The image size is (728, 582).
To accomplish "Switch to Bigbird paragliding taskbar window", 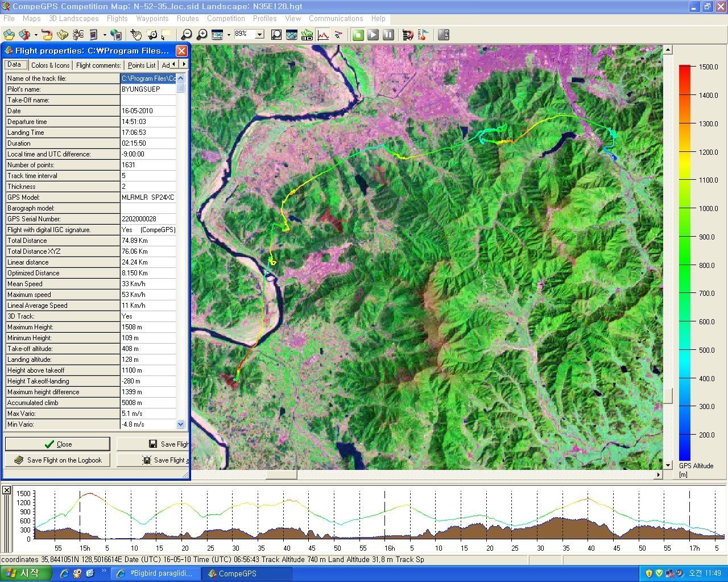I will [156, 573].
